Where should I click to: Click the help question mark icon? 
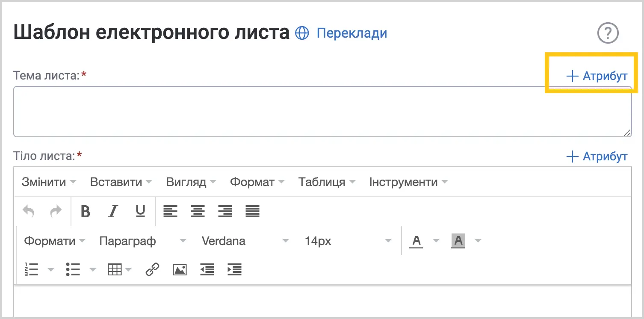tap(608, 33)
